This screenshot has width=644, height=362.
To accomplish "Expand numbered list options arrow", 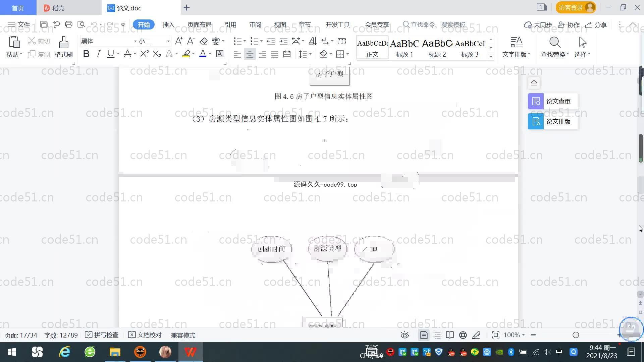I will click(261, 41).
